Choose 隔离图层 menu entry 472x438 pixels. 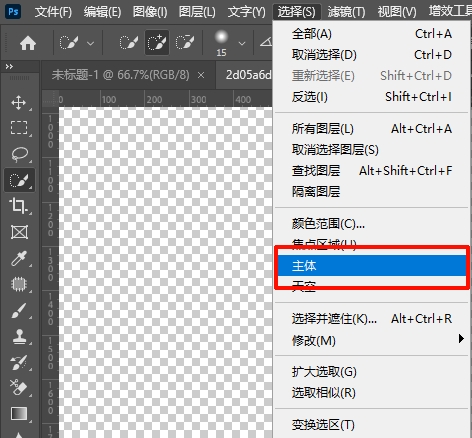point(372,192)
